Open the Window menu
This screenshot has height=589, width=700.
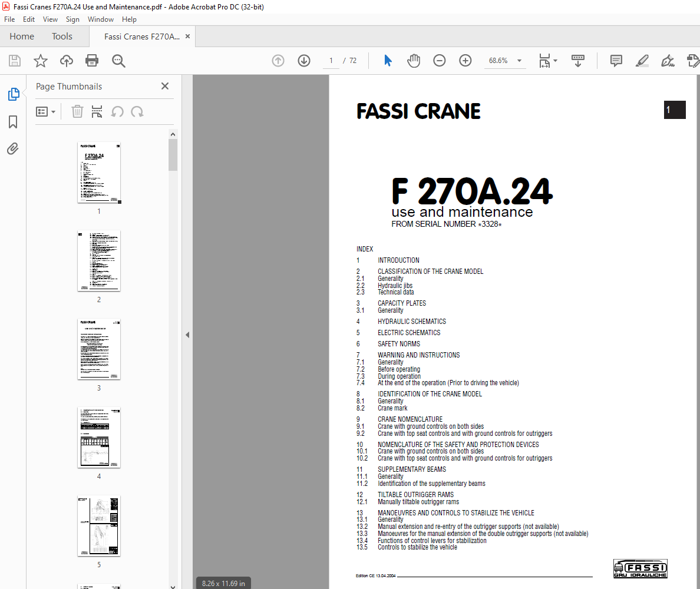[100, 19]
